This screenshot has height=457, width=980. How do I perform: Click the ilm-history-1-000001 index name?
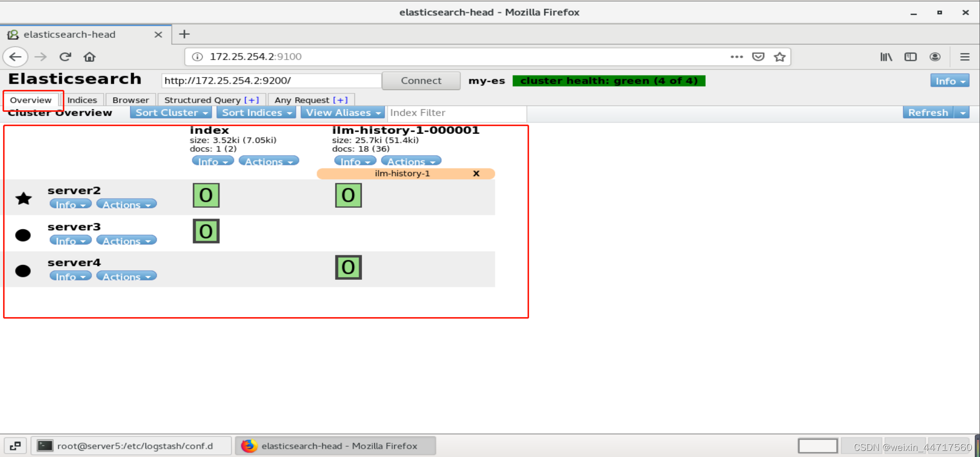(x=405, y=131)
